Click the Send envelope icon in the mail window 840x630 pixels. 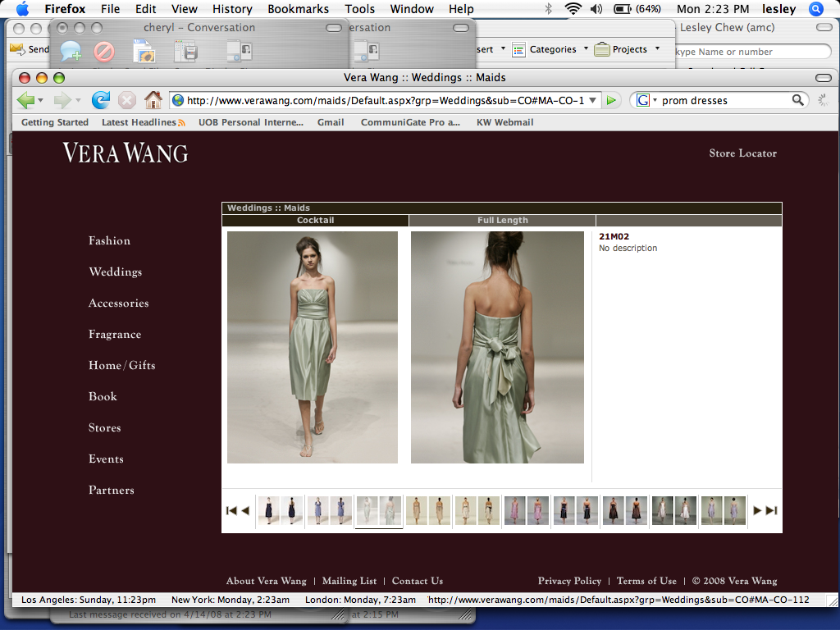(18, 49)
